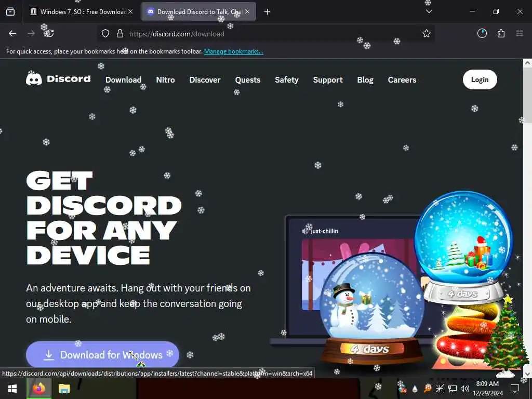Open a new tab with the plus button
Image resolution: width=532 pixels, height=399 pixels.
point(268,12)
